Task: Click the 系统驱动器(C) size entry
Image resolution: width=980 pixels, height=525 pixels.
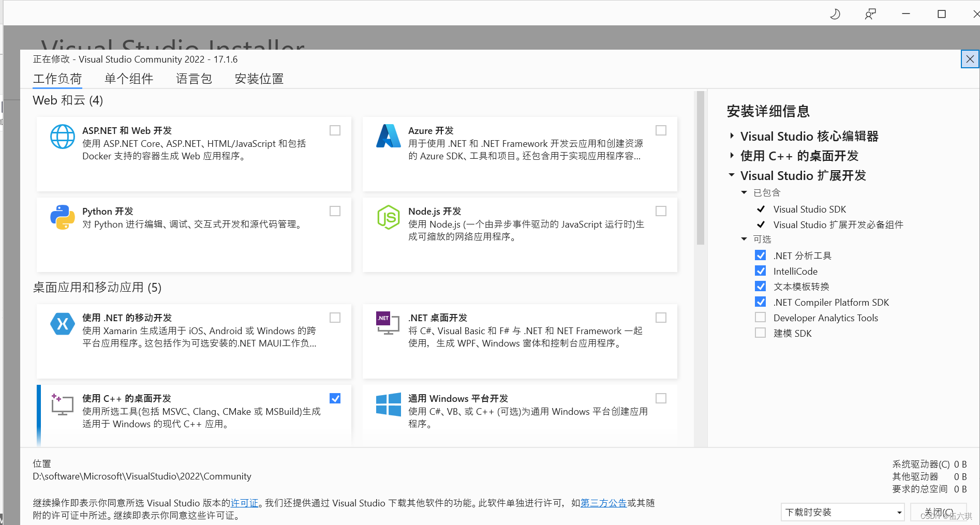Action: coord(929,464)
